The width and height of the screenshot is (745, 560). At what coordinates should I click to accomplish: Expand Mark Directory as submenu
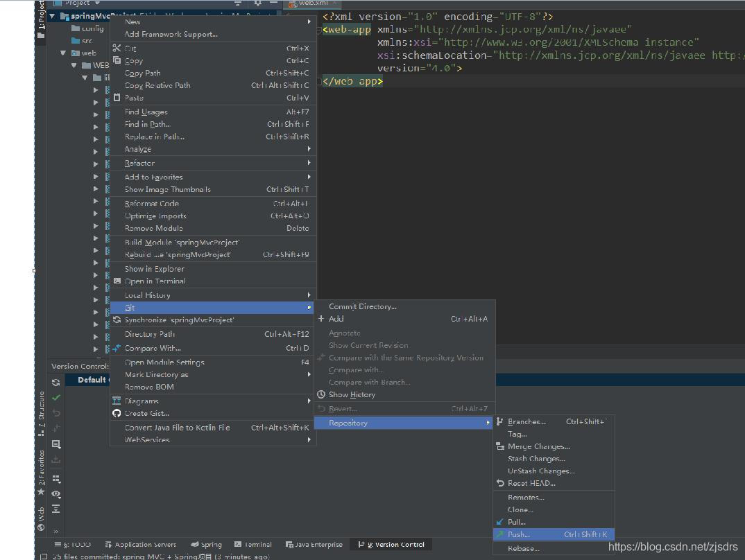click(213, 374)
